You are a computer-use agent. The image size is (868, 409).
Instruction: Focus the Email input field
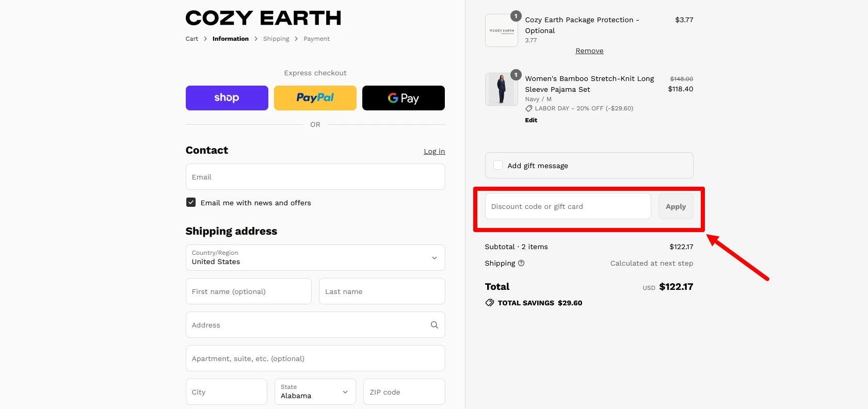tap(315, 177)
